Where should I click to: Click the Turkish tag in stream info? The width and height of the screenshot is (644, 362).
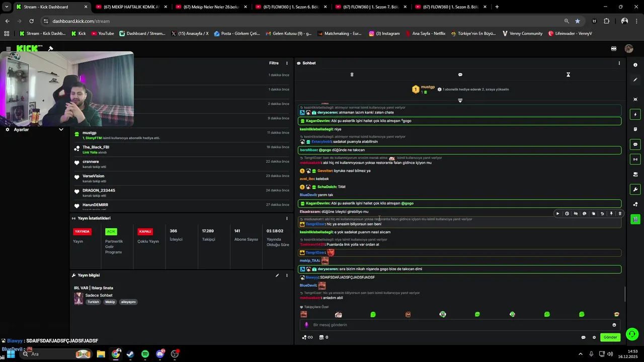93,302
